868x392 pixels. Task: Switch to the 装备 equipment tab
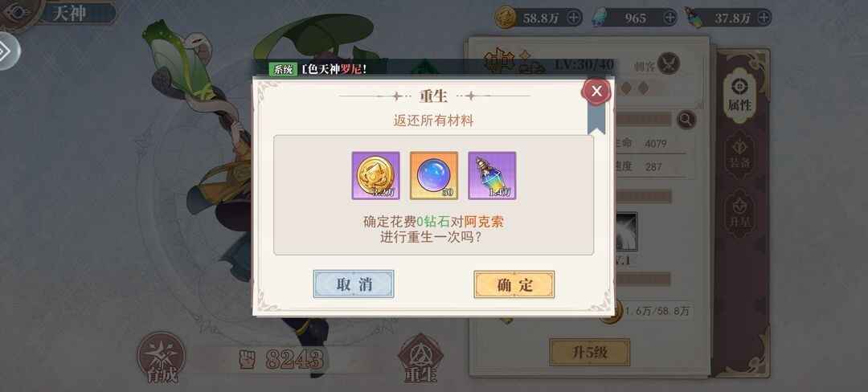pos(739,155)
